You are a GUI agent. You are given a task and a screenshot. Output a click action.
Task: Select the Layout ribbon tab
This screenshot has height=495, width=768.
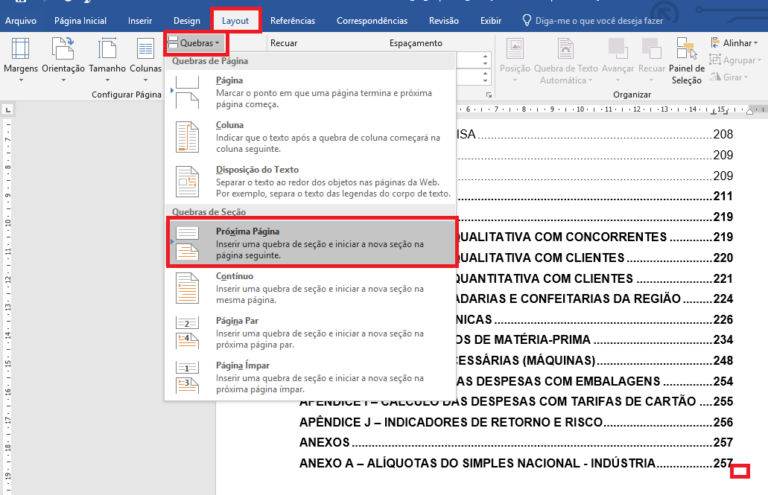click(235, 21)
